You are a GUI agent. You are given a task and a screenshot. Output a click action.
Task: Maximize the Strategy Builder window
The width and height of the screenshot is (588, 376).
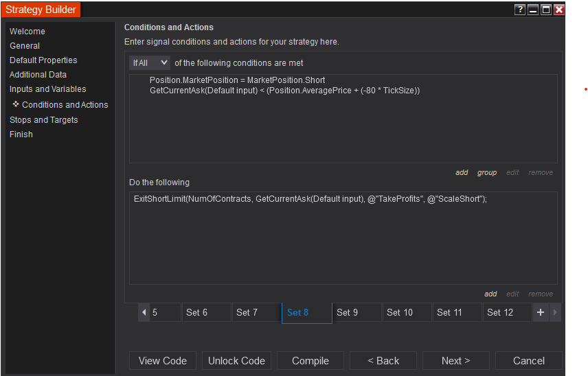(546, 10)
